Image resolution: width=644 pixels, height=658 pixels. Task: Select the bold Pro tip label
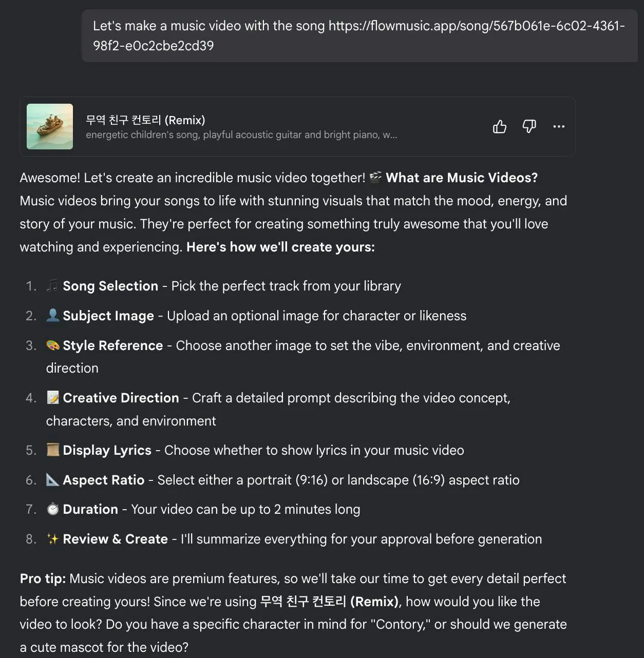43,578
